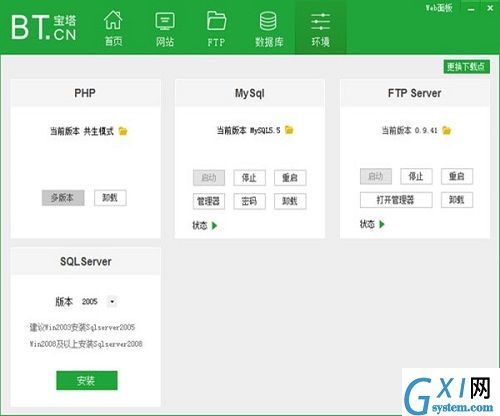Click FTP 当前版本 0.9.41 text

coord(409,130)
